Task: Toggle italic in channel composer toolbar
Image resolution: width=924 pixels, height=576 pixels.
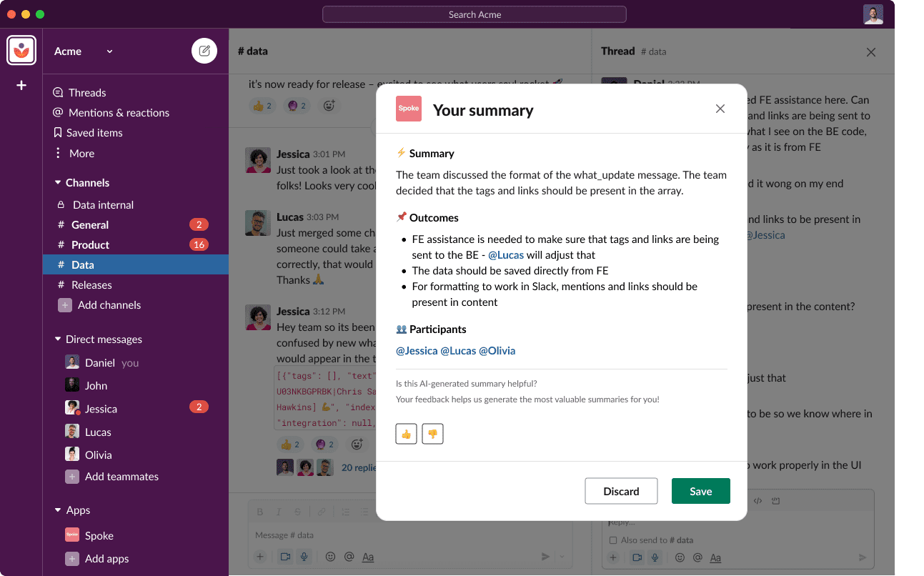Action: tap(279, 512)
